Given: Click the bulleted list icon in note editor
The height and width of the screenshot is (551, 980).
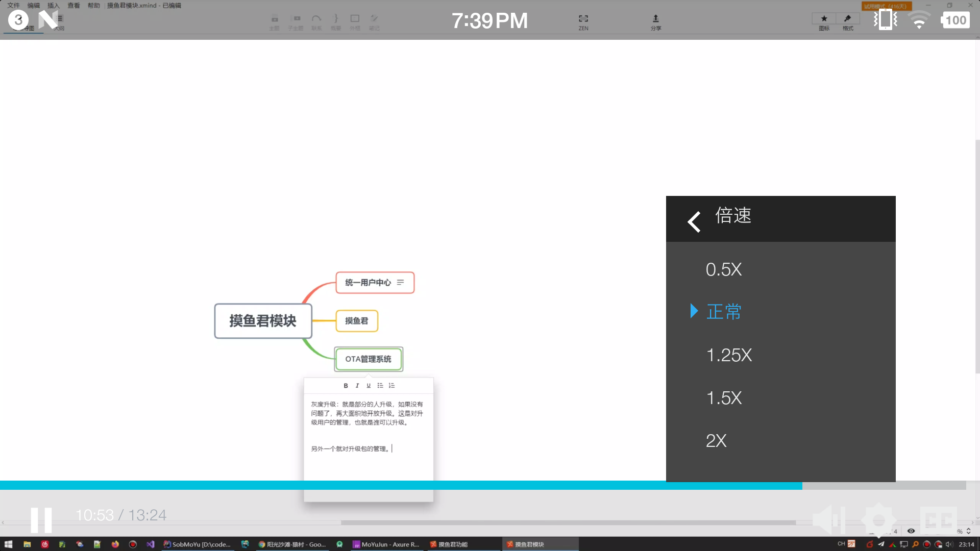Looking at the screenshot, I should [380, 386].
